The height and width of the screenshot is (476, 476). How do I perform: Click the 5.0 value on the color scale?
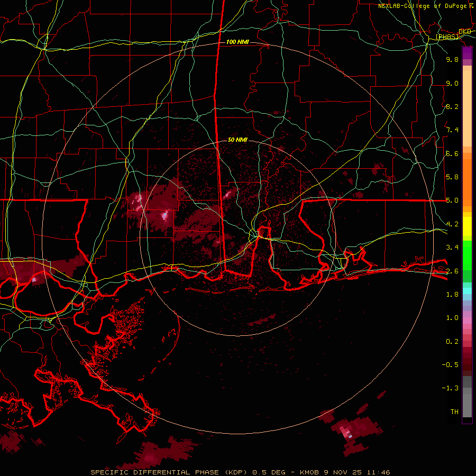pyautogui.click(x=452, y=200)
